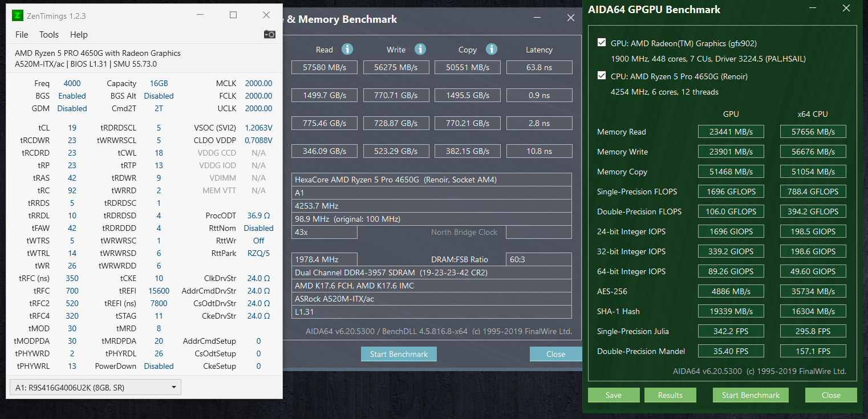Screen dimensions: 868x419
Task: Click the '63.8 ns' Latency field
Action: click(539, 67)
